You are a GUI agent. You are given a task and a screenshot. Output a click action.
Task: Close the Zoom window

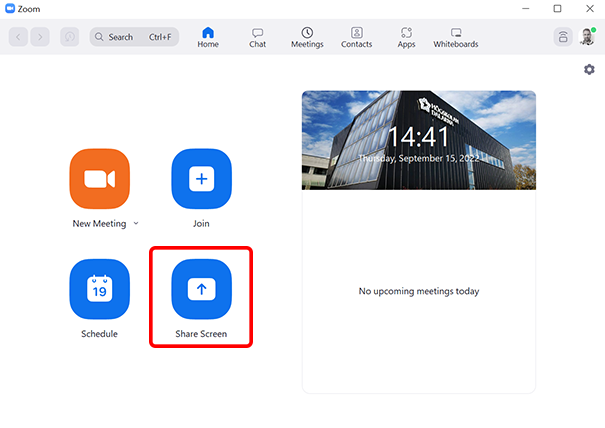point(590,8)
